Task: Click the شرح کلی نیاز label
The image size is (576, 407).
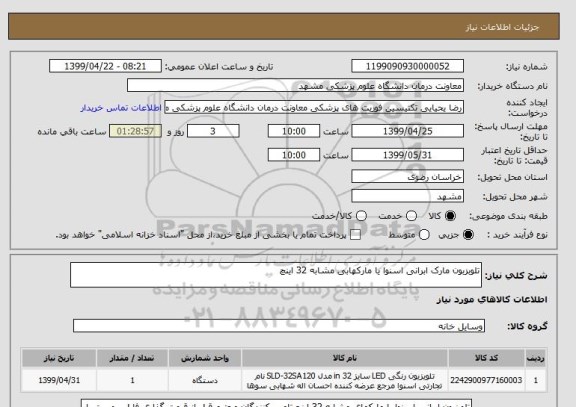Action: 516,275
